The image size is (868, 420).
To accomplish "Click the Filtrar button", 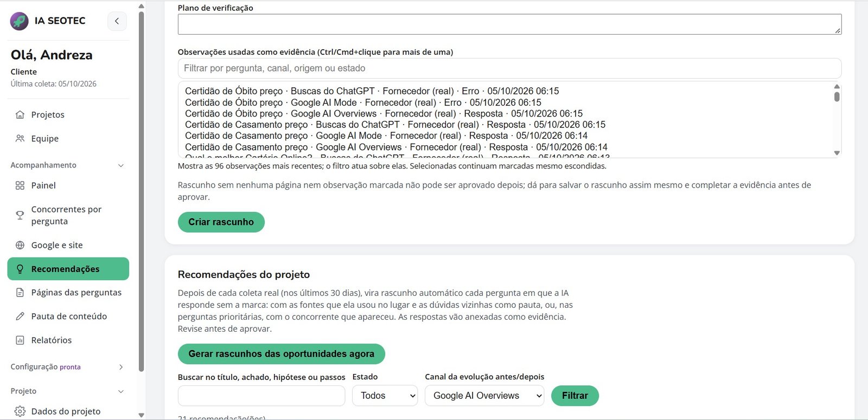I will (575, 396).
